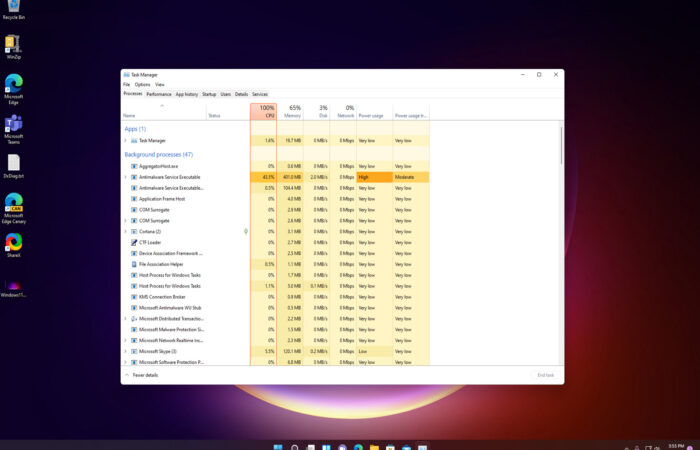Switch to the App history tab
The image size is (700, 450).
coord(187,94)
